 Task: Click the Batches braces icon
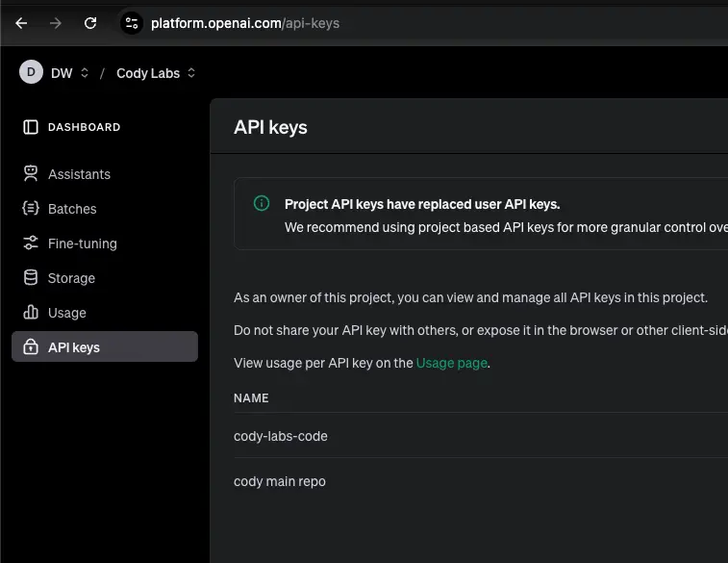click(x=31, y=208)
